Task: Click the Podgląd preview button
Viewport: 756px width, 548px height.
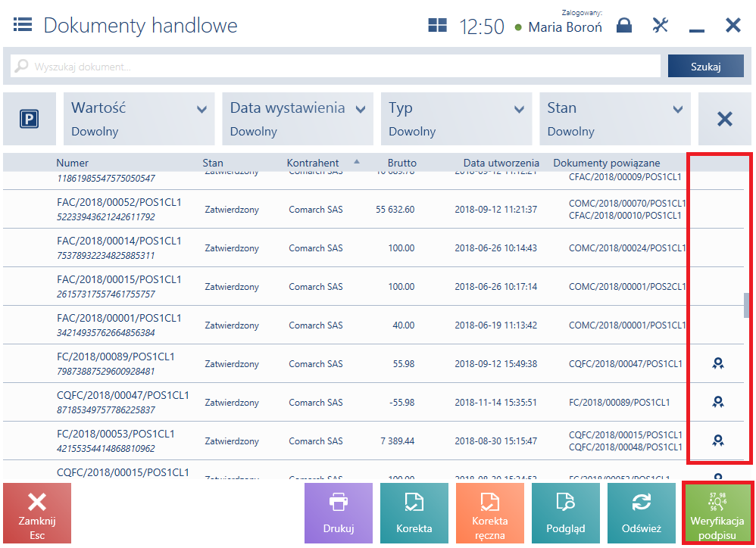Action: pos(566,513)
